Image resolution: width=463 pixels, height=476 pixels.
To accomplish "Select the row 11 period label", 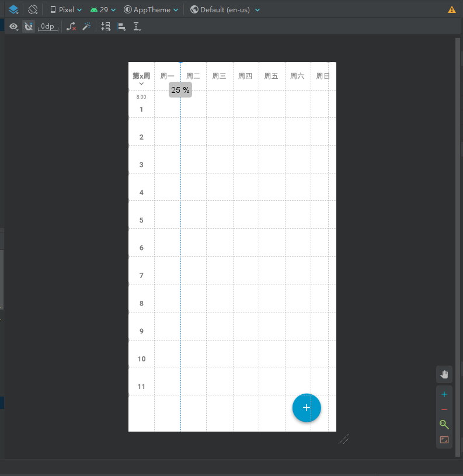I will 141,387.
